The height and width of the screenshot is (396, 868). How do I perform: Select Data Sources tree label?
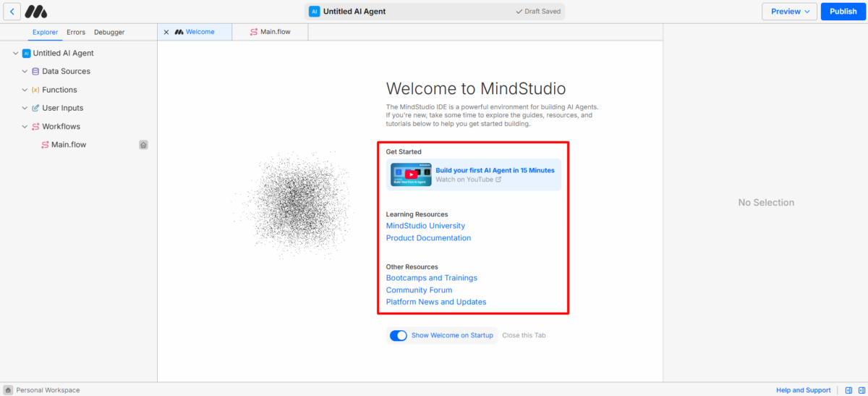tap(67, 72)
